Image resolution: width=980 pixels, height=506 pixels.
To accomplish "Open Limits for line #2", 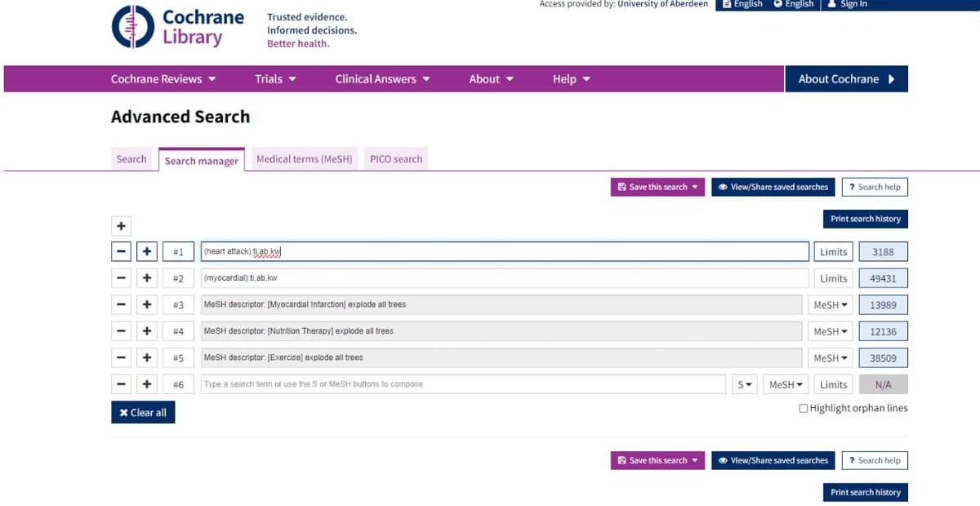I will coord(833,278).
